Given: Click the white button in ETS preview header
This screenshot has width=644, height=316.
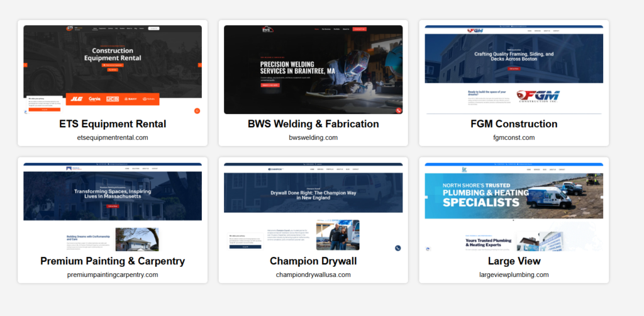Looking at the screenshot, I should 153,28.
